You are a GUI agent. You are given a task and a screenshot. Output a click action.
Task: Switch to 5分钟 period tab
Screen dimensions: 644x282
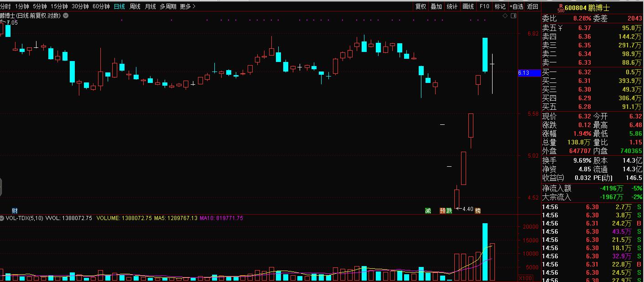coord(40,6)
